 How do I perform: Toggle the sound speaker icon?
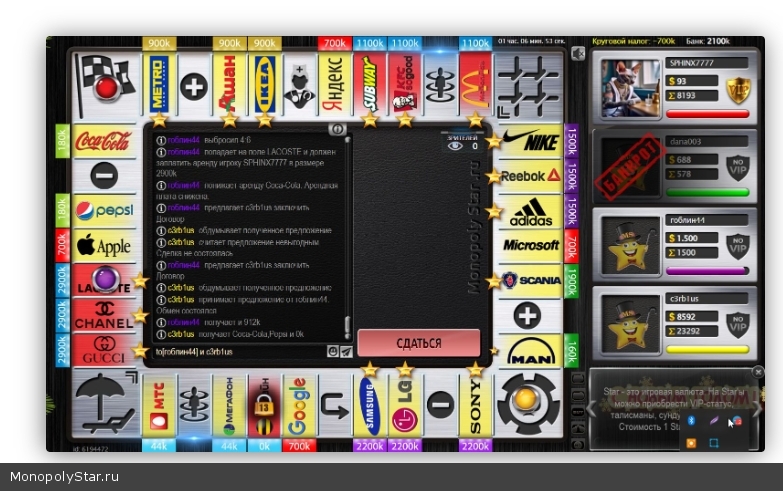(x=578, y=52)
